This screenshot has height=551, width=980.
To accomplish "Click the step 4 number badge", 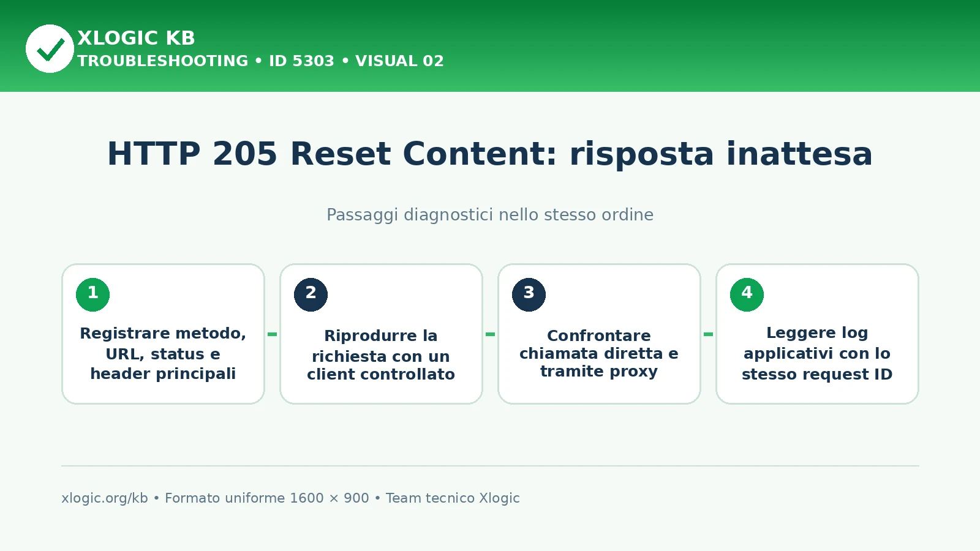I will pos(747,294).
